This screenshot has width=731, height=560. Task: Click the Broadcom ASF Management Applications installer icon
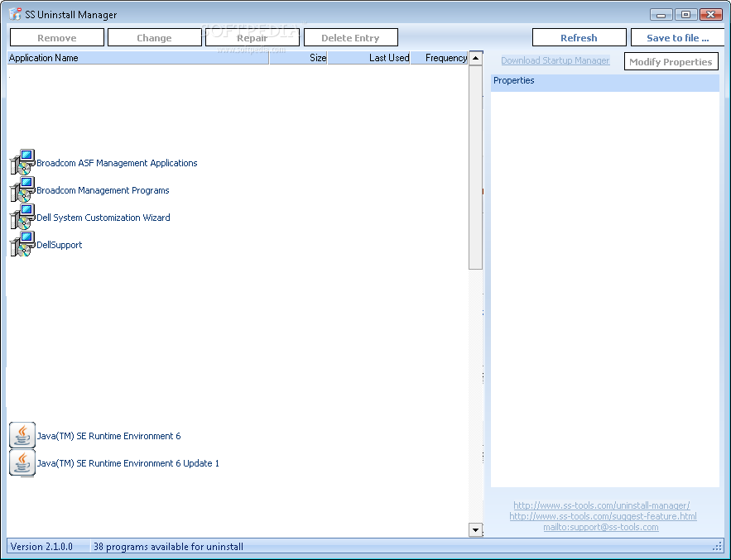click(22, 162)
